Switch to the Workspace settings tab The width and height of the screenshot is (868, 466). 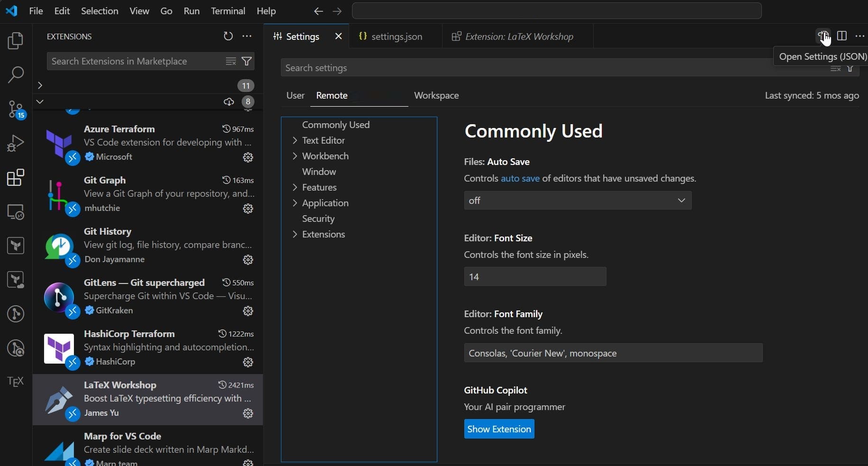coord(436,95)
